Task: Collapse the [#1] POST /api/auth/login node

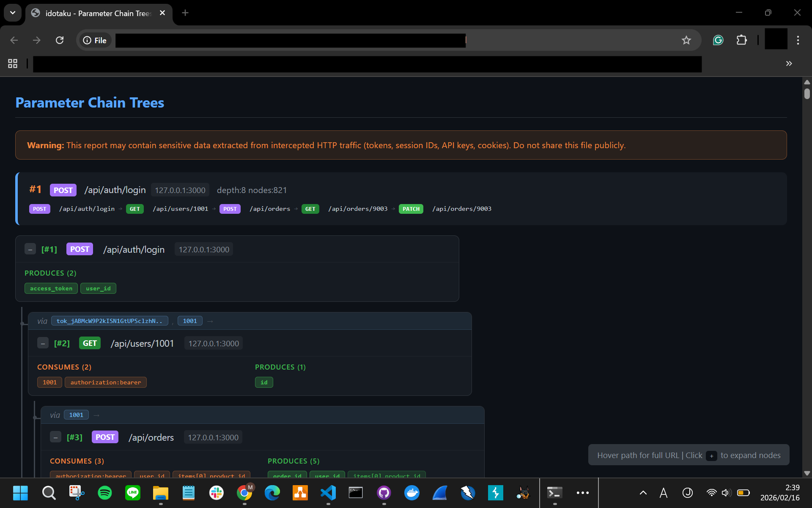Action: coord(30,249)
